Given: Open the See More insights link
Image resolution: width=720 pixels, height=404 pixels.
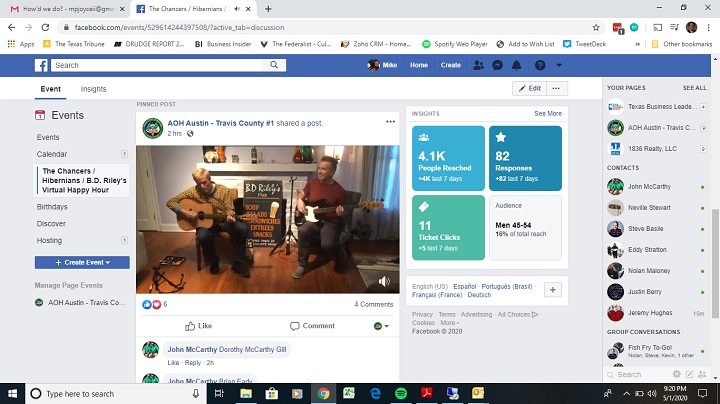Looking at the screenshot, I should [x=548, y=114].
